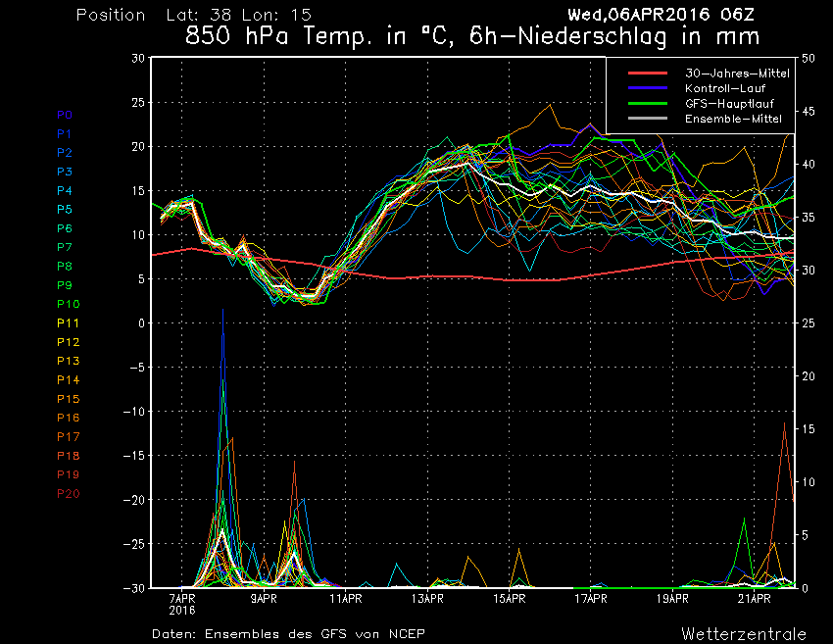Click the P1 ensemble member label
This screenshot has height=644, width=833.
coord(65,134)
